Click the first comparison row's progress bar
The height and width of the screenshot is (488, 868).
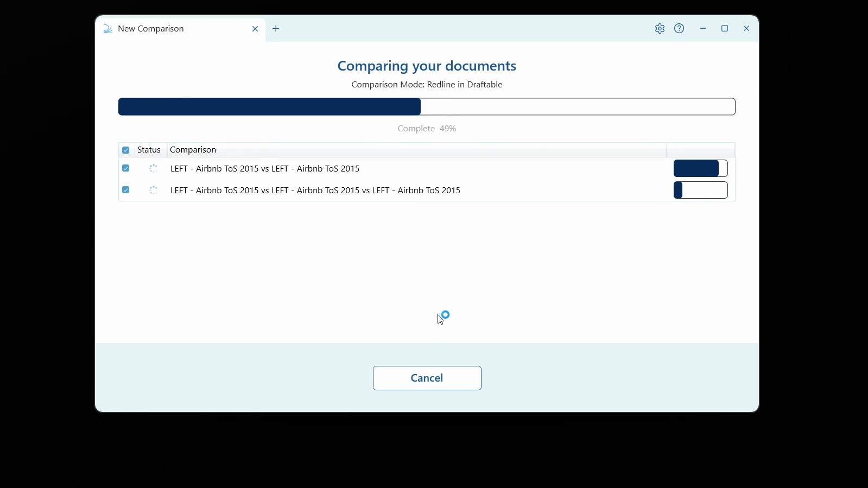[x=700, y=168]
